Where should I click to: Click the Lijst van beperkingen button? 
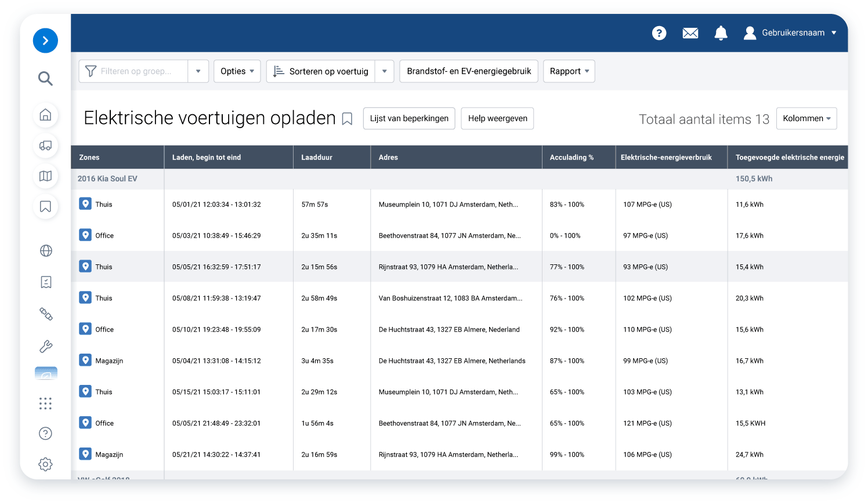pyautogui.click(x=409, y=118)
